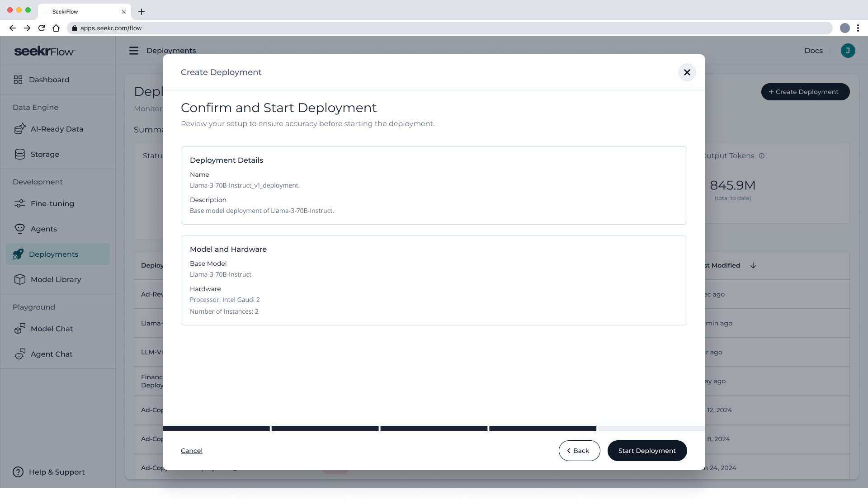This screenshot has width=868, height=504.
Task: Click browser forward arrow
Action: [27, 28]
